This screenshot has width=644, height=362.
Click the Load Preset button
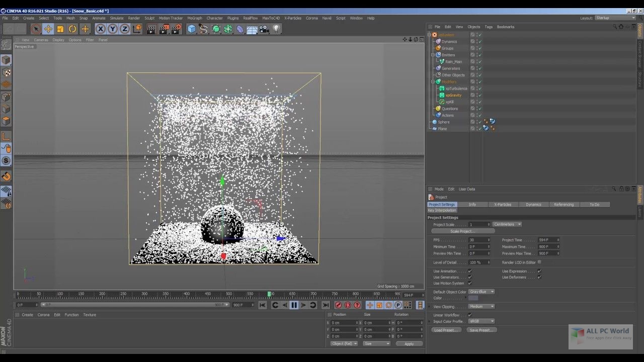coord(446,330)
